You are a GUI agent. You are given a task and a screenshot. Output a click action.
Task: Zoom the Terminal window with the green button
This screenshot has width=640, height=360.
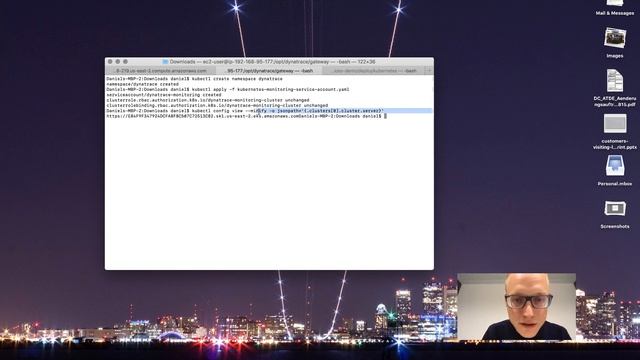pos(125,62)
